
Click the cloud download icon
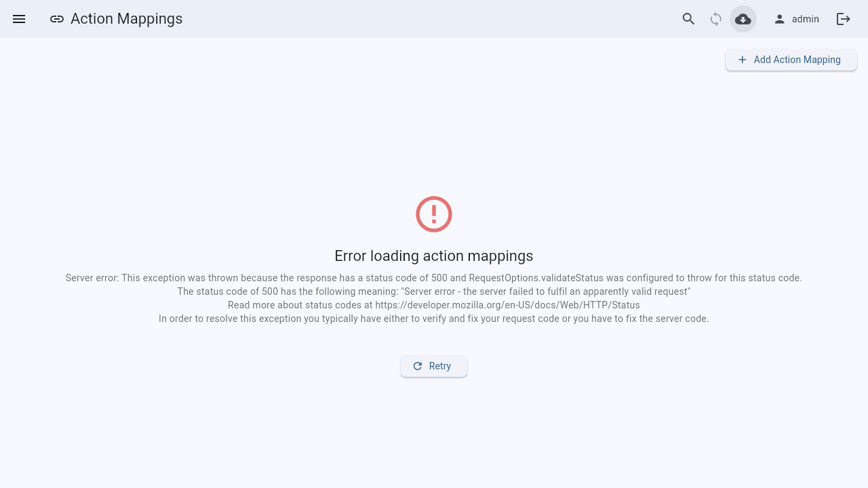(x=743, y=19)
